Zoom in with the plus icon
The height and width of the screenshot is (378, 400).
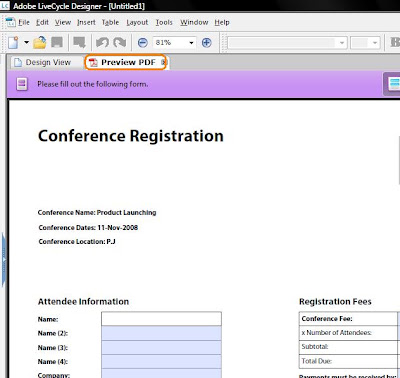coord(207,43)
